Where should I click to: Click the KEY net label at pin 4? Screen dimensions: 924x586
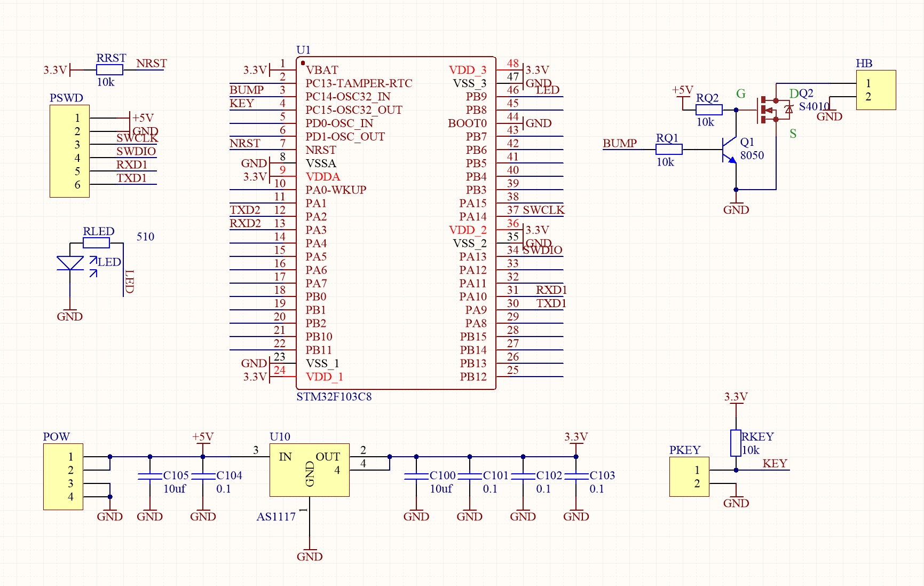click(242, 103)
